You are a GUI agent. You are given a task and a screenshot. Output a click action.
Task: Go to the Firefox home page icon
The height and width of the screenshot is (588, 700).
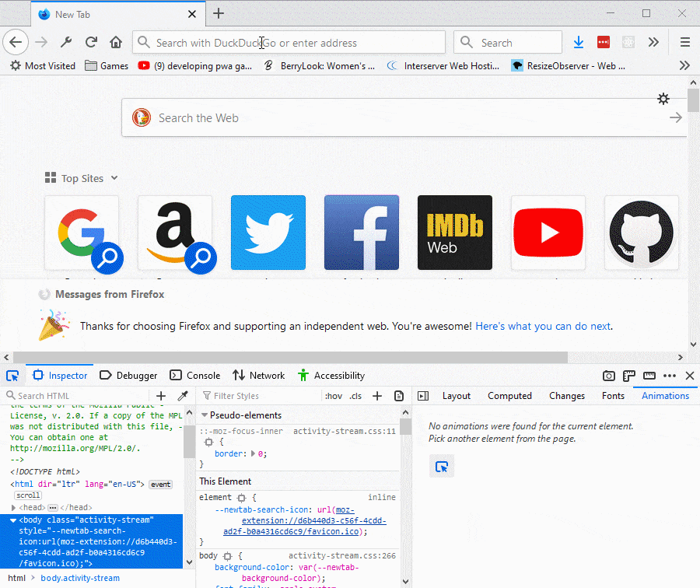point(116,43)
